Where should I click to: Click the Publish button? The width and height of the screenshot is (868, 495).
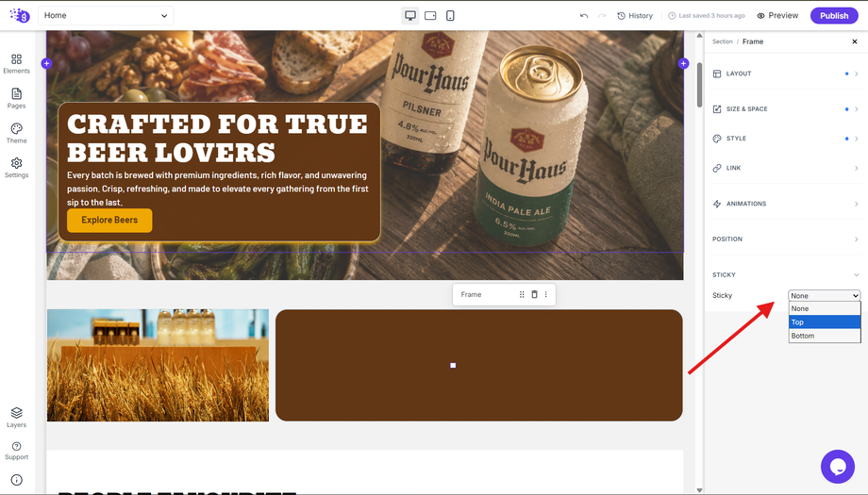[x=834, y=15]
